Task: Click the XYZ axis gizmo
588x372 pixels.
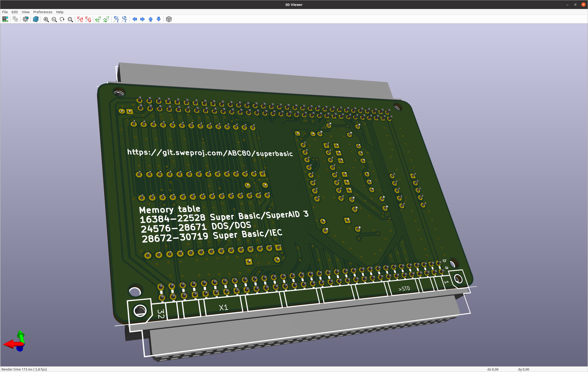Action: point(15,341)
